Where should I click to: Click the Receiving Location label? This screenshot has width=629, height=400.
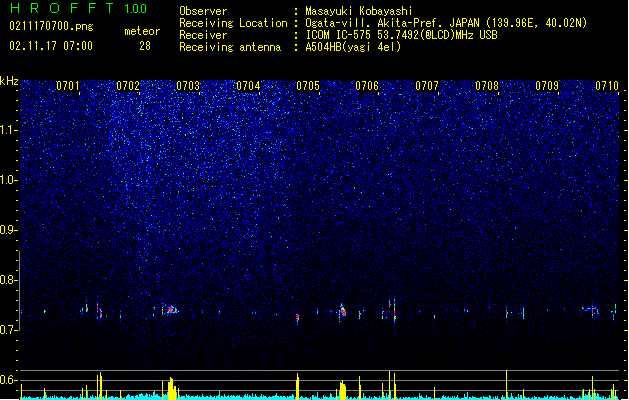coord(233,23)
